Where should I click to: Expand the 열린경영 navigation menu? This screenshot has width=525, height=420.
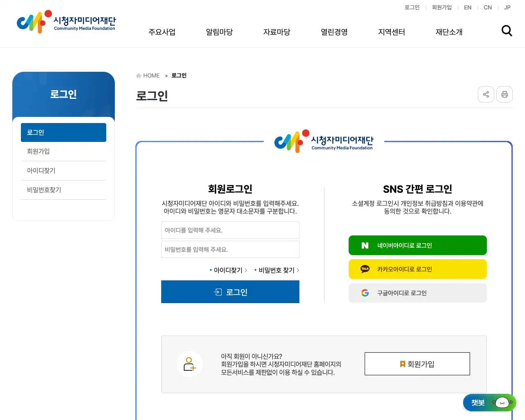[334, 32]
